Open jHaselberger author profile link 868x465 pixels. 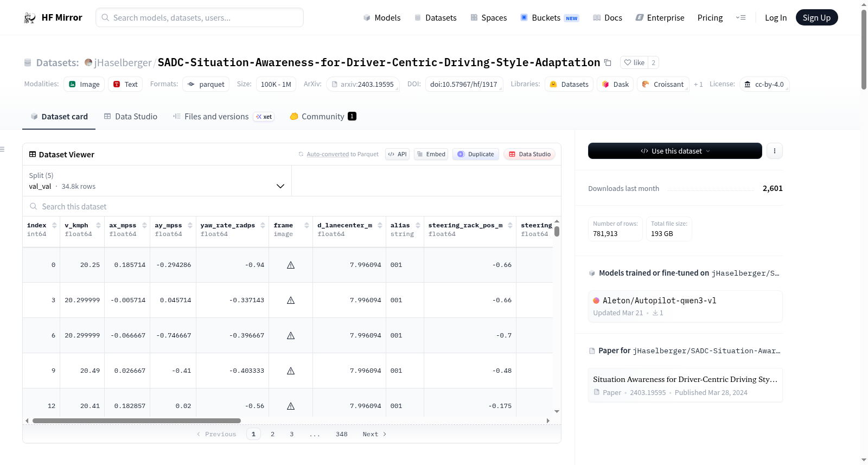(123, 62)
